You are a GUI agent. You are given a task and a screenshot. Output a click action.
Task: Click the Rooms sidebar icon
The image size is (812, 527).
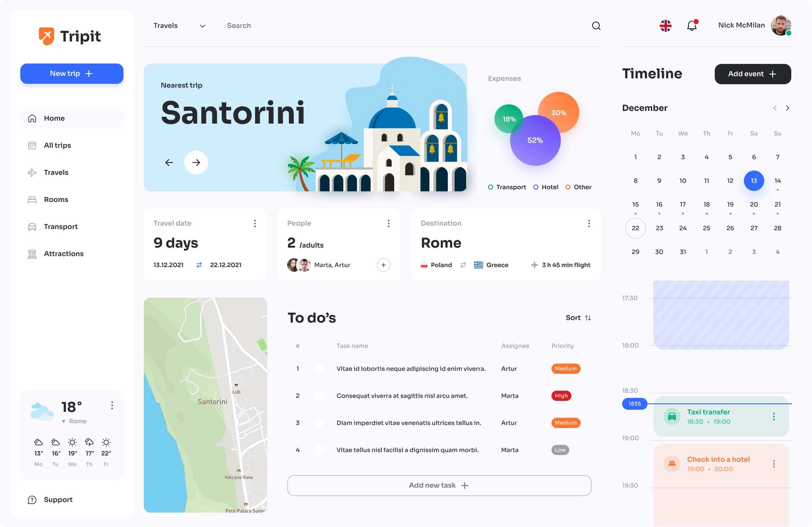[32, 199]
